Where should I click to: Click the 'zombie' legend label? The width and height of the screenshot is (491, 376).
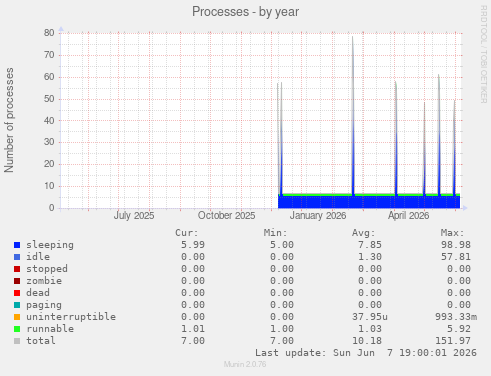(x=44, y=281)
